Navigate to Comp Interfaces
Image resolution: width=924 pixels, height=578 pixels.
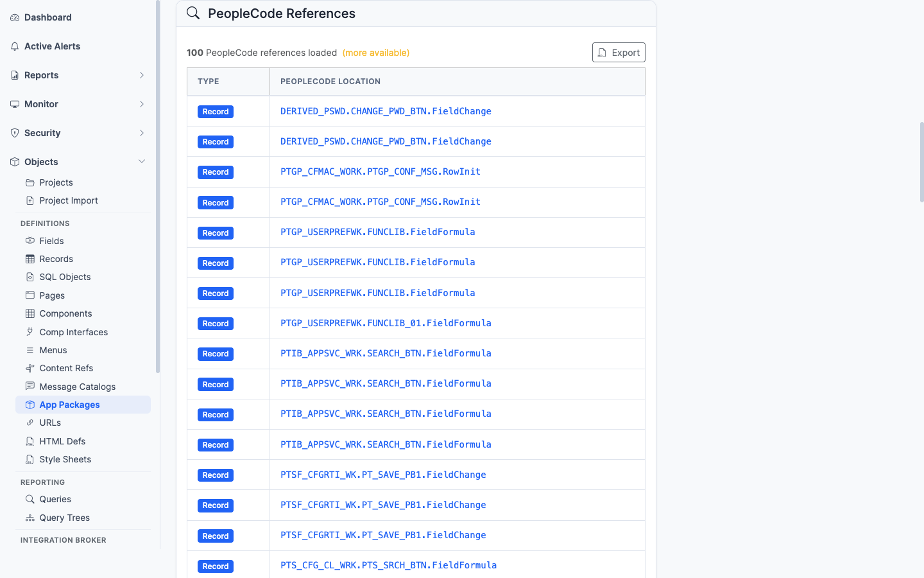[x=74, y=332]
